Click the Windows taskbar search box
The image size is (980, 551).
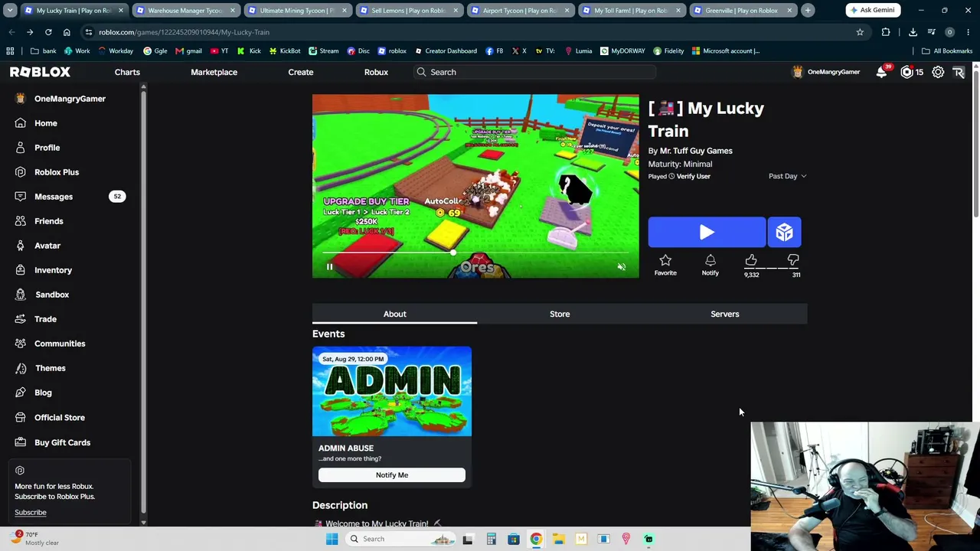(401, 539)
